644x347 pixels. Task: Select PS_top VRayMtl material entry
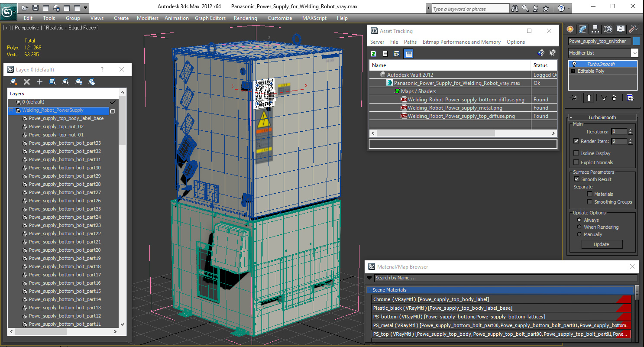pos(501,334)
